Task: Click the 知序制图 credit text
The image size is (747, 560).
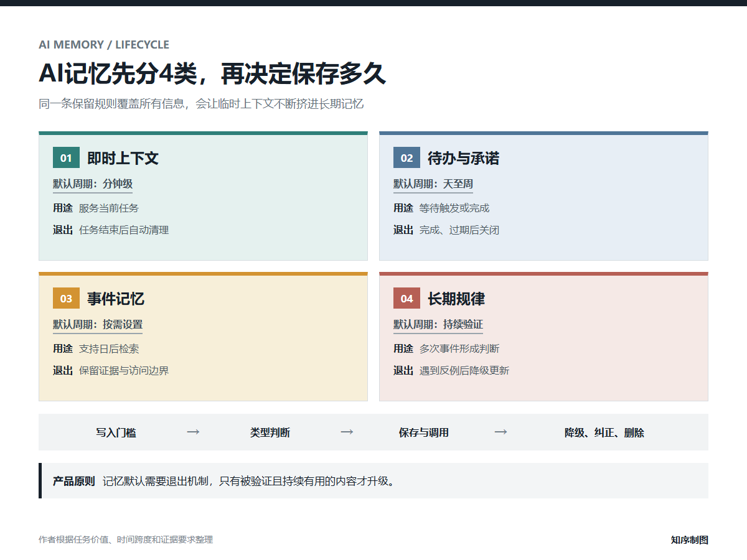Action: tap(690, 539)
